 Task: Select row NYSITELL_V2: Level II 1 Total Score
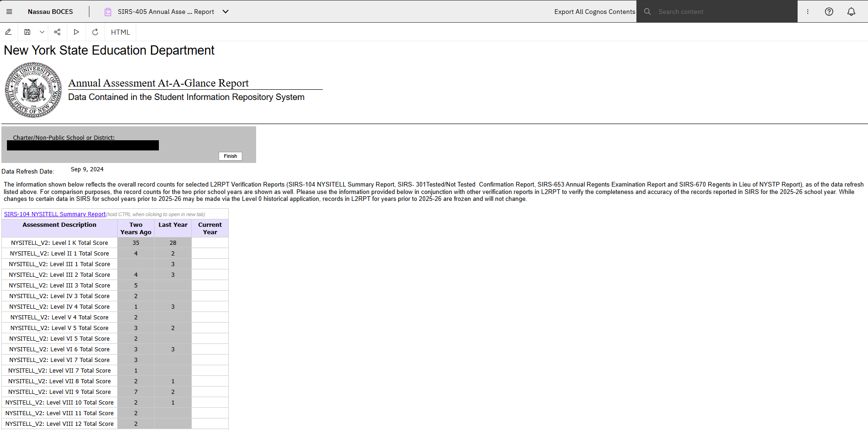coord(115,253)
